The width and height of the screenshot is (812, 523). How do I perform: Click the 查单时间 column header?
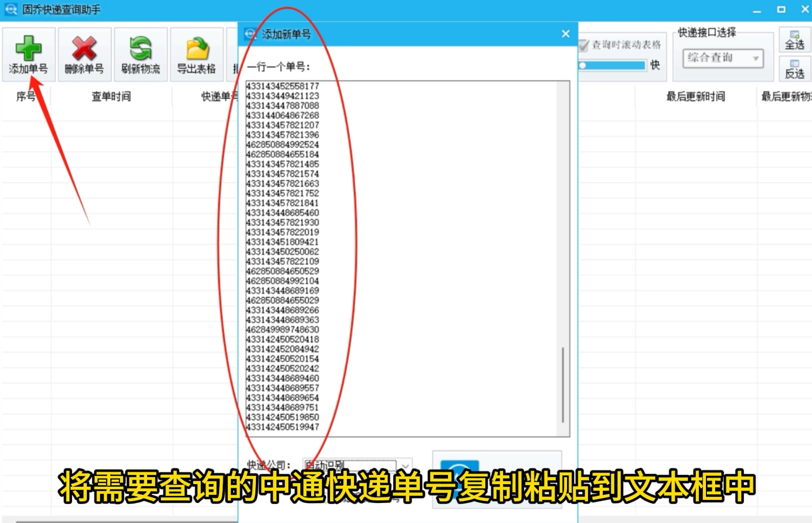coord(111,96)
